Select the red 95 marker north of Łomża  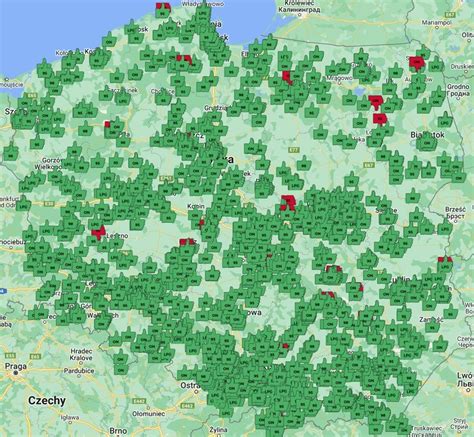(x=380, y=119)
